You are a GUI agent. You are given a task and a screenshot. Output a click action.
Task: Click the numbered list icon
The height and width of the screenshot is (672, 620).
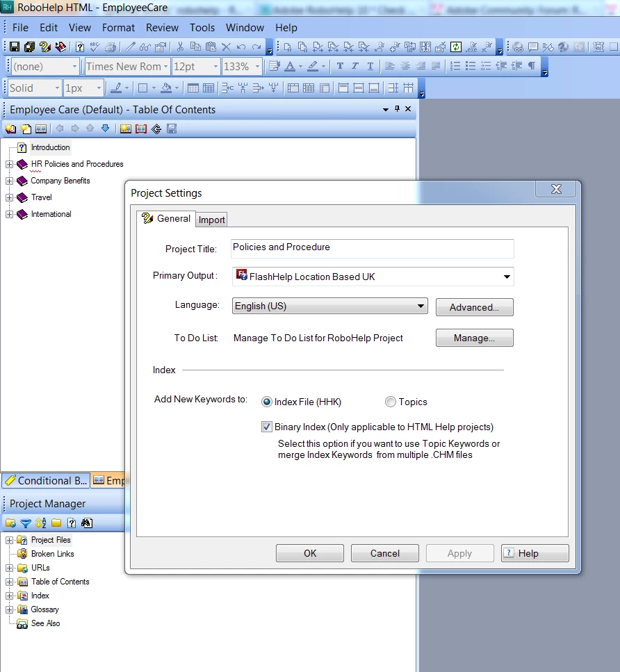(455, 66)
